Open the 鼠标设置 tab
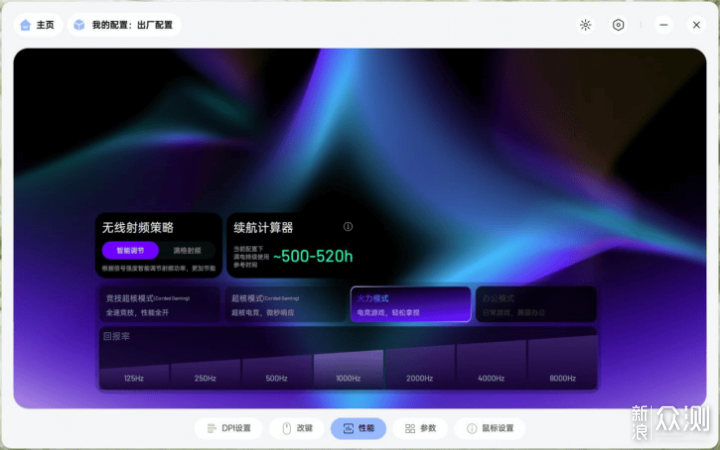 click(x=489, y=428)
